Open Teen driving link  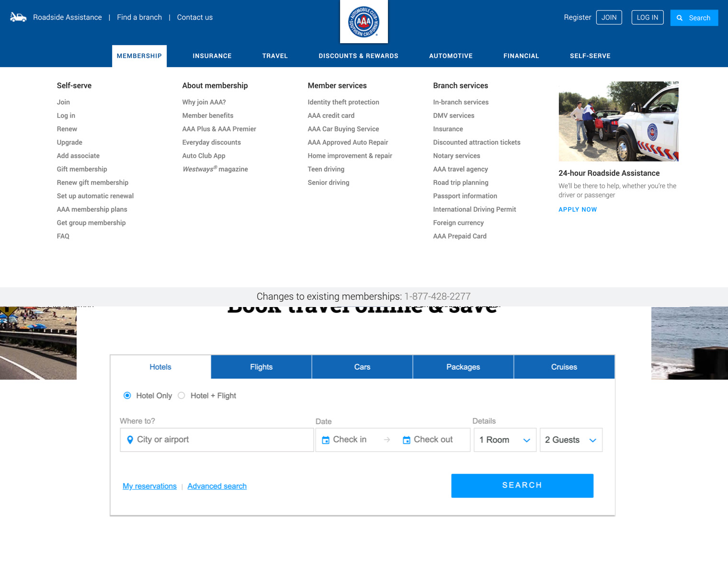tap(326, 169)
